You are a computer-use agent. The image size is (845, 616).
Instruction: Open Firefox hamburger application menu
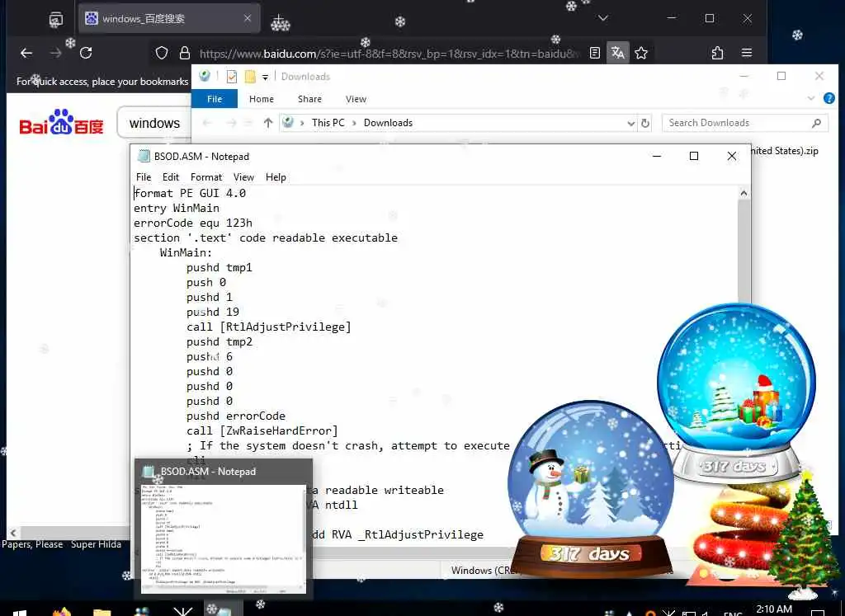[x=746, y=53]
